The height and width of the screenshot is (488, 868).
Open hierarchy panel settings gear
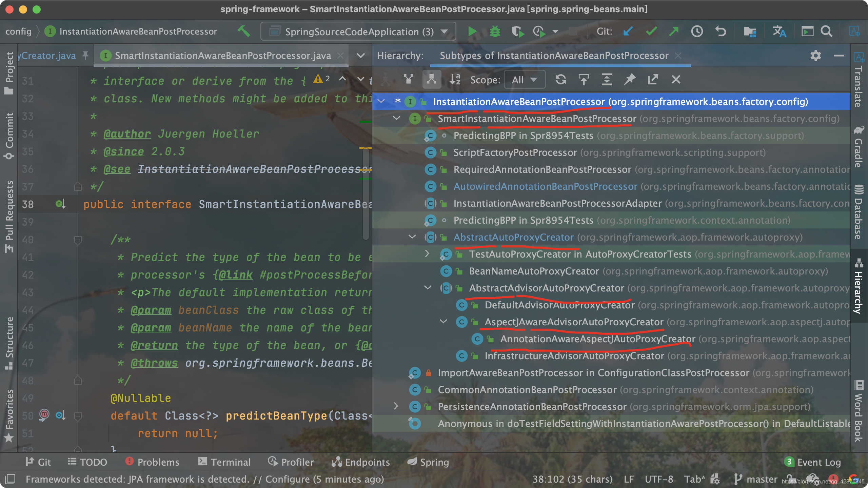point(815,56)
